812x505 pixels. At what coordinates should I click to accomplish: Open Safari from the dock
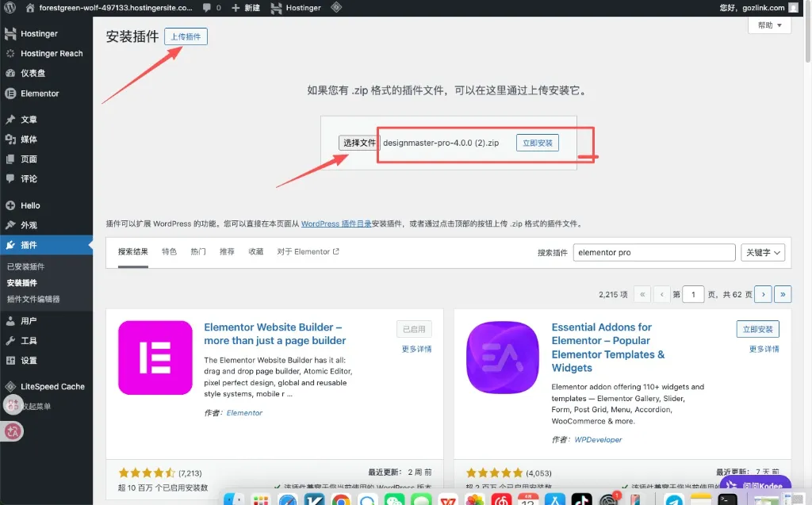(287, 500)
